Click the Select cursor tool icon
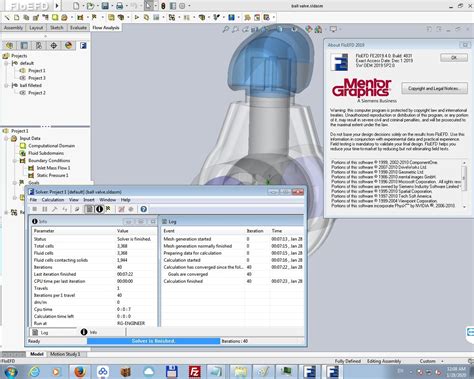This screenshot has height=379, width=474. pos(148,6)
